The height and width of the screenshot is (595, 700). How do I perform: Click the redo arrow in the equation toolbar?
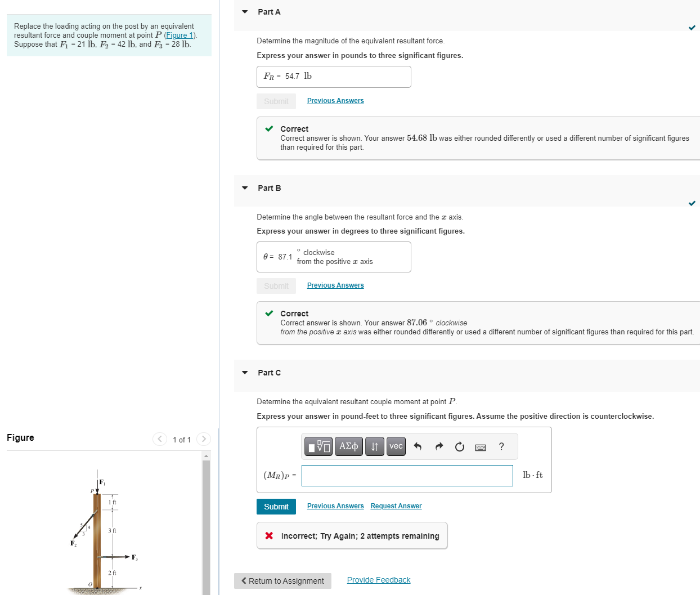[x=438, y=446]
